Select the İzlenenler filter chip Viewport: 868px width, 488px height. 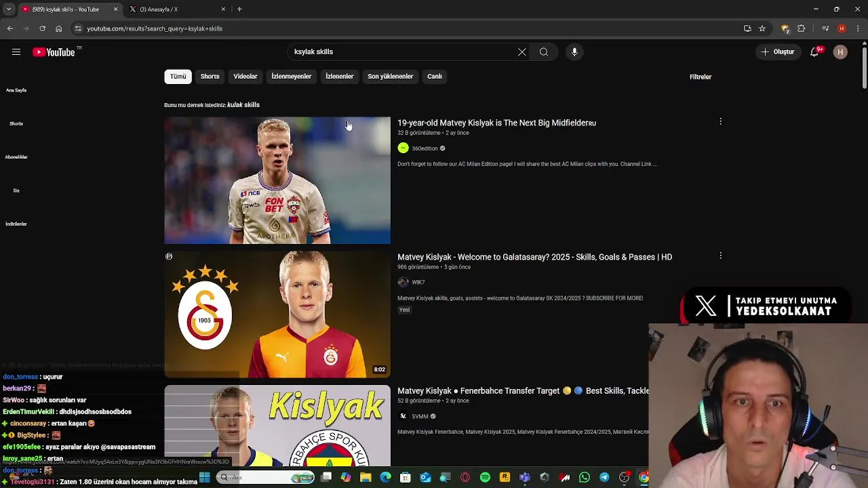(x=339, y=77)
